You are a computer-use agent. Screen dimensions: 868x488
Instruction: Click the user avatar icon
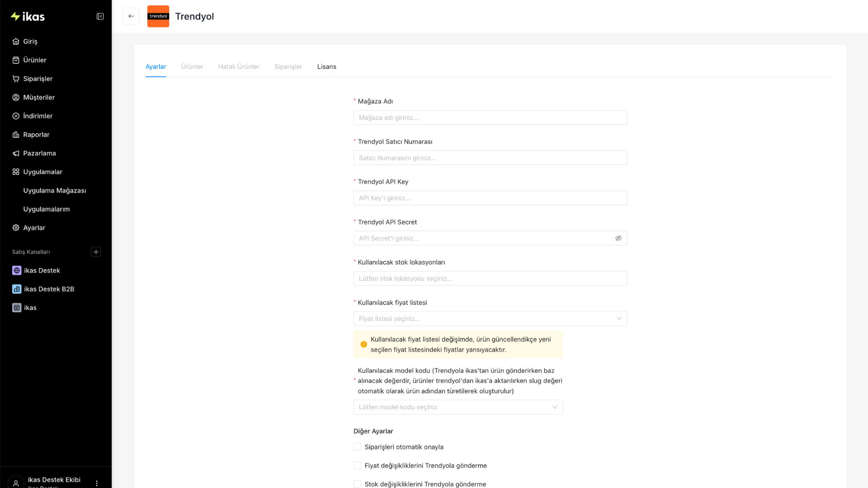coord(16,483)
